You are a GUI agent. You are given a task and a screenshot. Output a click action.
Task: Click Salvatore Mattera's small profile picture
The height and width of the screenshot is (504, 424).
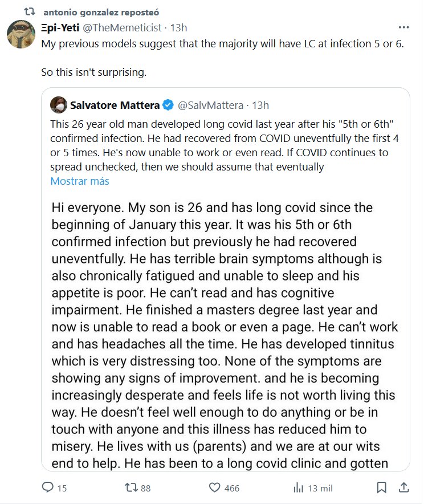click(x=58, y=105)
